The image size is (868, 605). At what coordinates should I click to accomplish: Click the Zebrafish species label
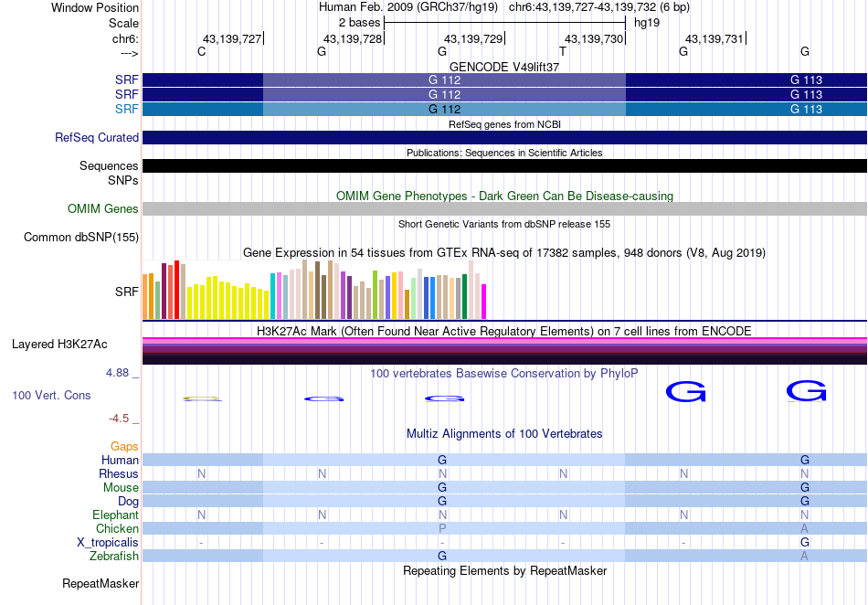tap(114, 556)
